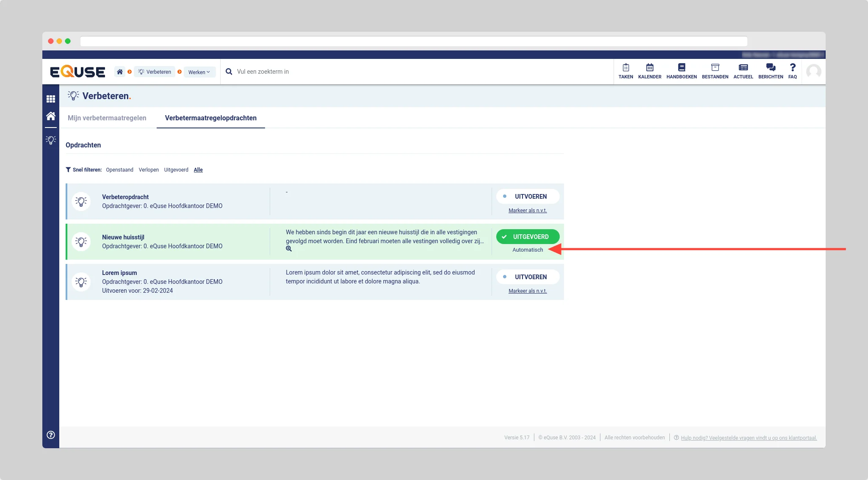
Task: Open the Handboeken book icon
Action: (x=681, y=68)
